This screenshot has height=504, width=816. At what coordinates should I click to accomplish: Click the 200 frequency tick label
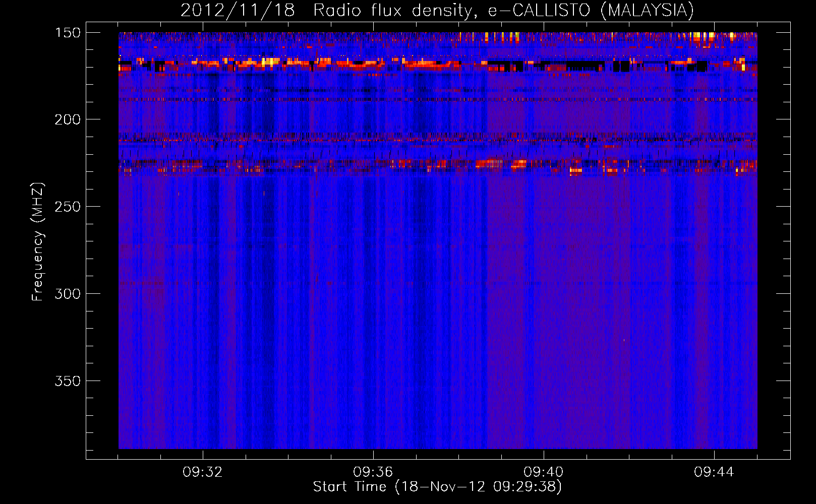(68, 119)
